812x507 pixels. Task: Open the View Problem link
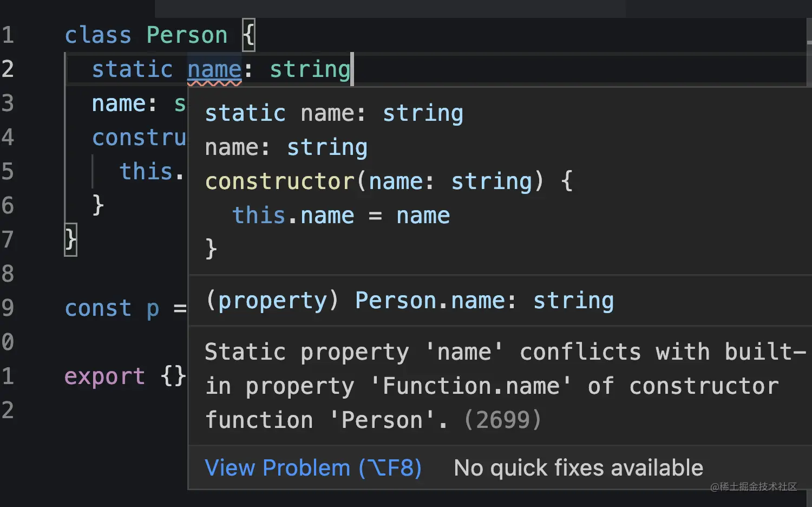pos(313,468)
